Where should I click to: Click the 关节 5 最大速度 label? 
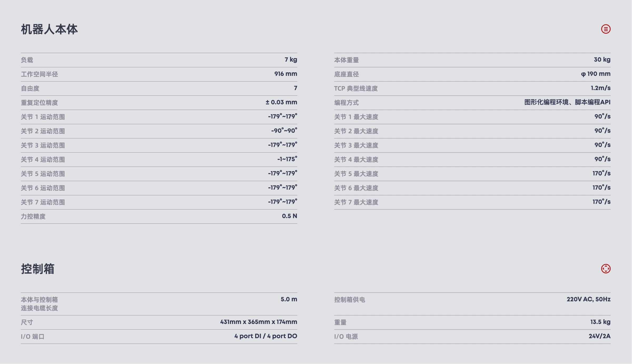356,174
